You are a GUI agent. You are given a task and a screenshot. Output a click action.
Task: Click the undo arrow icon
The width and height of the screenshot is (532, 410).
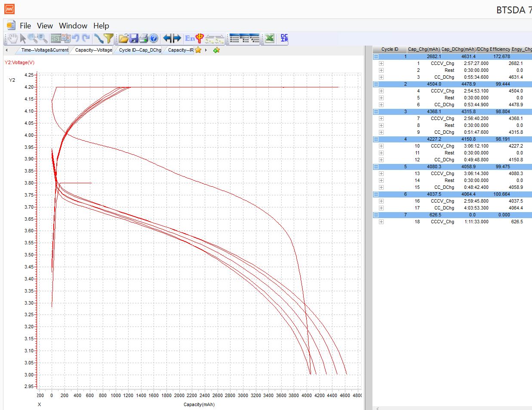point(76,38)
